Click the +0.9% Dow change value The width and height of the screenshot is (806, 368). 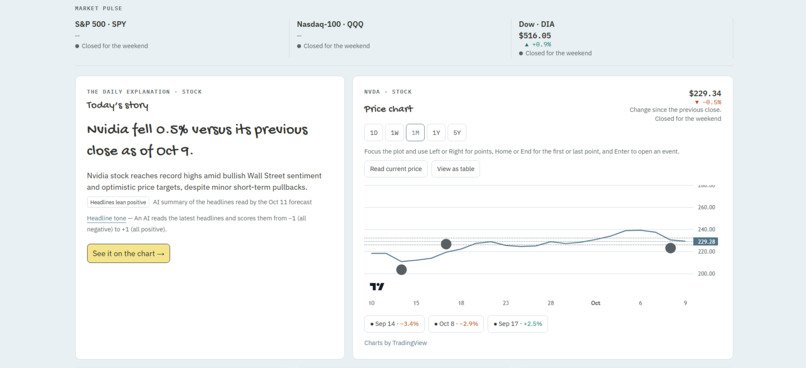click(x=538, y=45)
